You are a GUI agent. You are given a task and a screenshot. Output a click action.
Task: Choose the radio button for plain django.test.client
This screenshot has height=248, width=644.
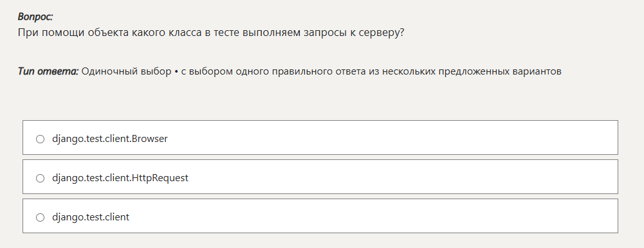coord(40,218)
